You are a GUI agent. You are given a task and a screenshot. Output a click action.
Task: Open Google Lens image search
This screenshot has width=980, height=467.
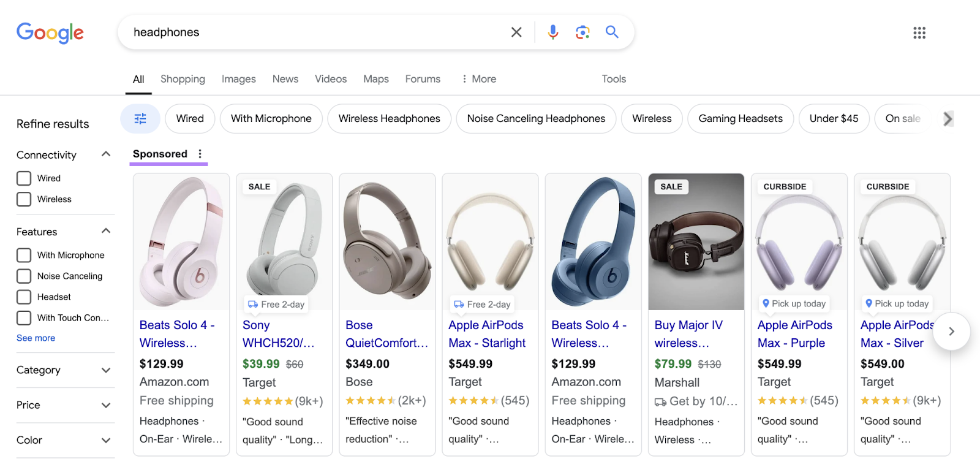[x=582, y=32]
